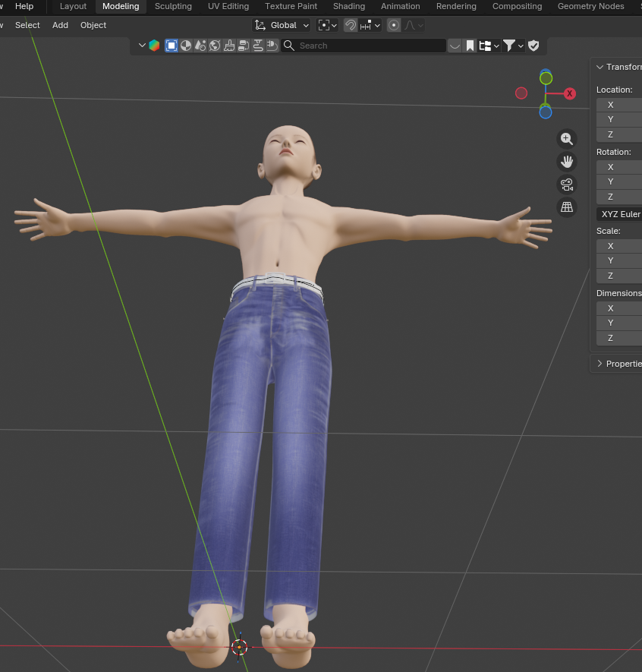Image resolution: width=642 pixels, height=672 pixels.
Task: Click the shield checkmark icon
Action: (x=533, y=46)
